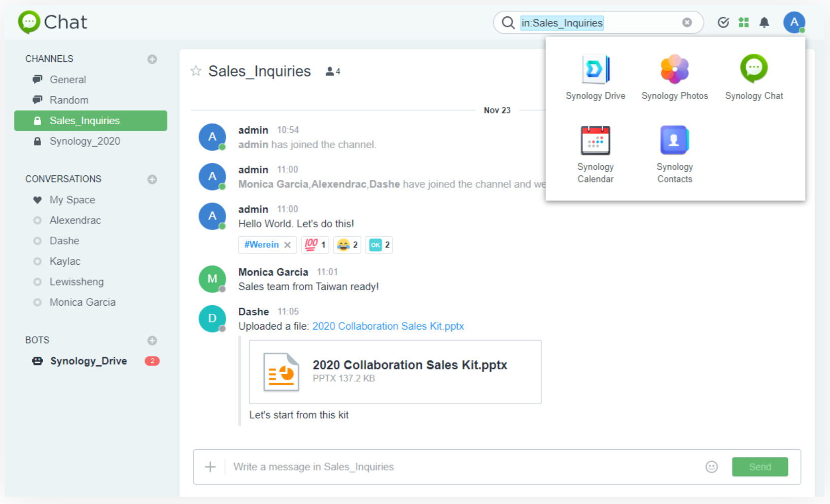Click the CHANNELS section header
This screenshot has height=504, width=830.
(49, 59)
